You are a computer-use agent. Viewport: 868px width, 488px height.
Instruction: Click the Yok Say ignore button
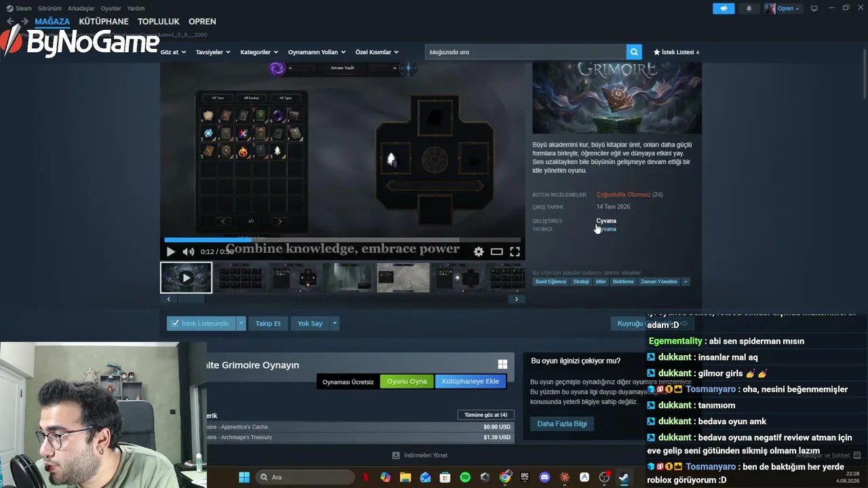pyautogui.click(x=310, y=323)
